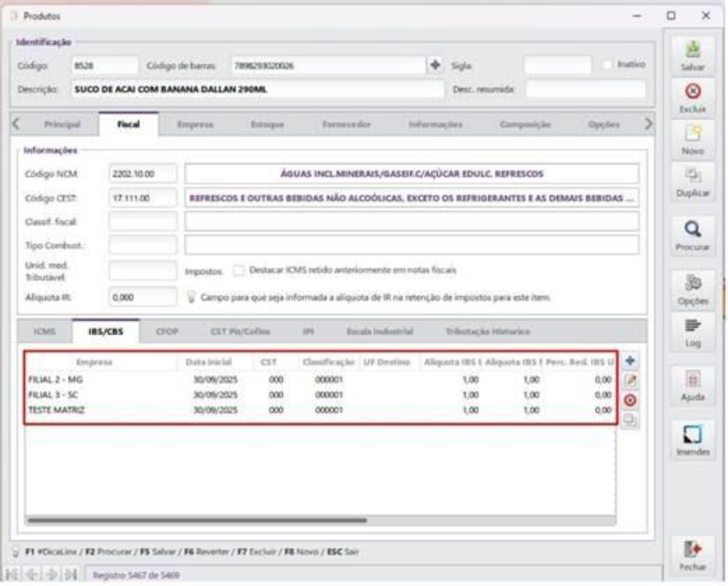Screen dimensions: 728x586
Task: Click the Salvar save icon
Action: (692, 48)
